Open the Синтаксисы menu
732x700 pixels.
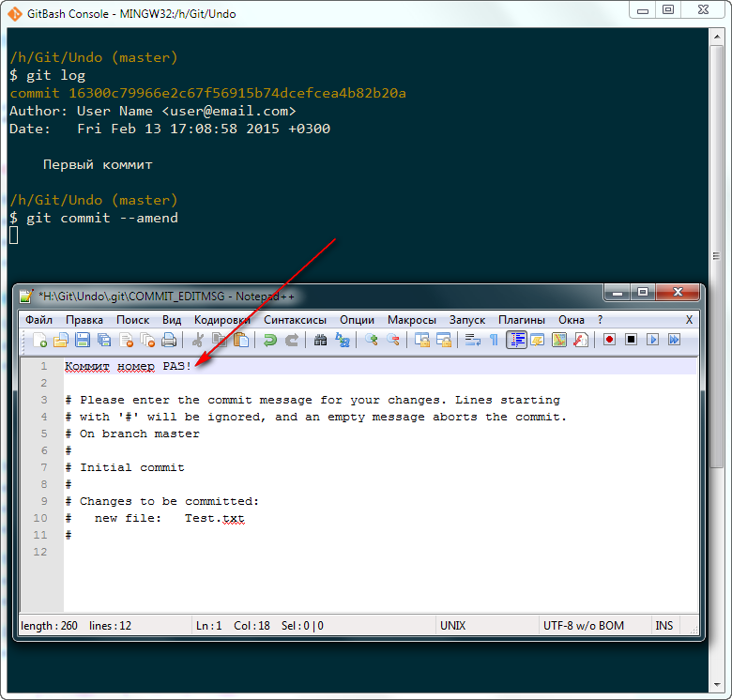pos(295,320)
